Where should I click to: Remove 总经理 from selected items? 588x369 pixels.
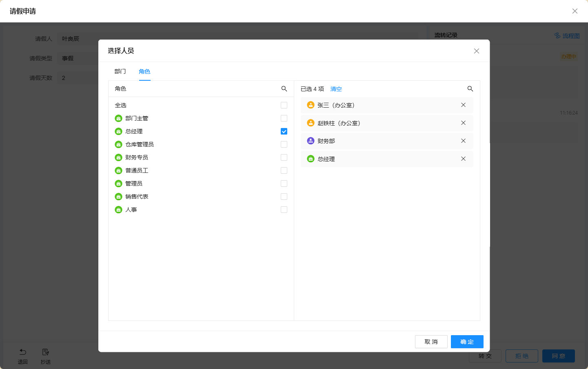tap(463, 159)
